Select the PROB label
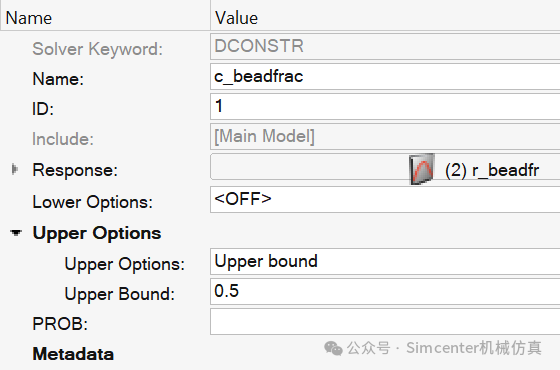Screen dimensions: 560x370 pyautogui.click(x=60, y=324)
